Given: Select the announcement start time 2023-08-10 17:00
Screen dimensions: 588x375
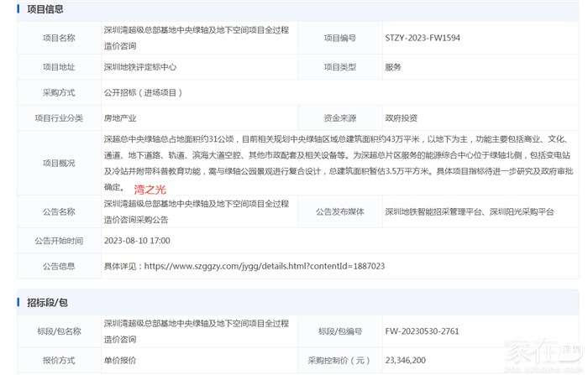Looking at the screenshot, I should (x=137, y=241).
